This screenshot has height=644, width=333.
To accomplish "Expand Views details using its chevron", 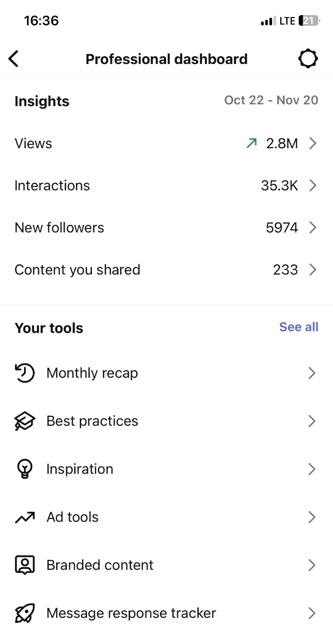I will click(313, 143).
